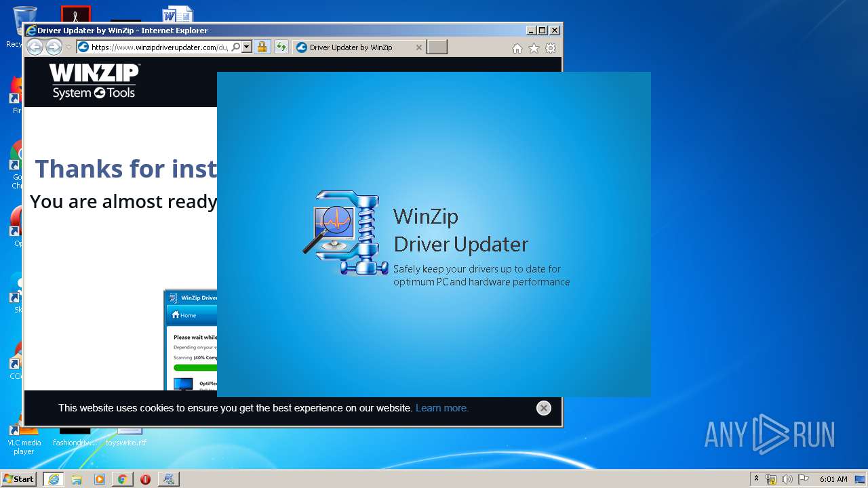This screenshot has width=868, height=488.
Task: Switch to Internet Explorer taskbar button
Action: click(x=54, y=479)
